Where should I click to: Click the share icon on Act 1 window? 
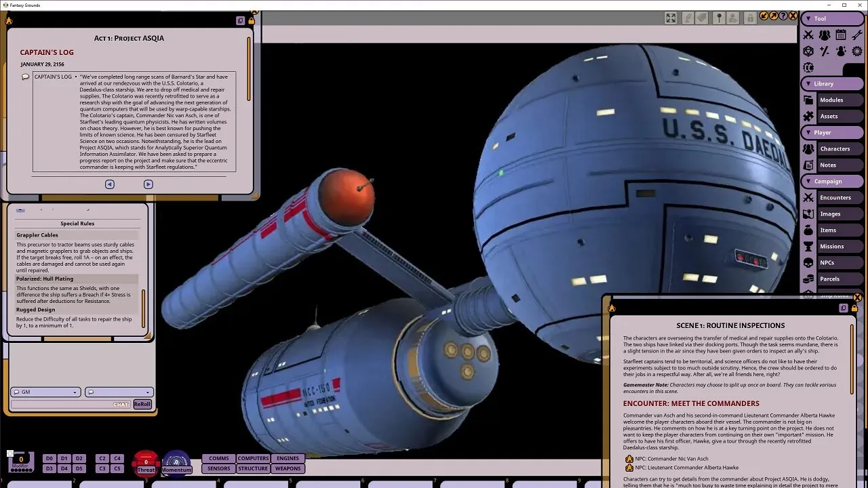240,21
